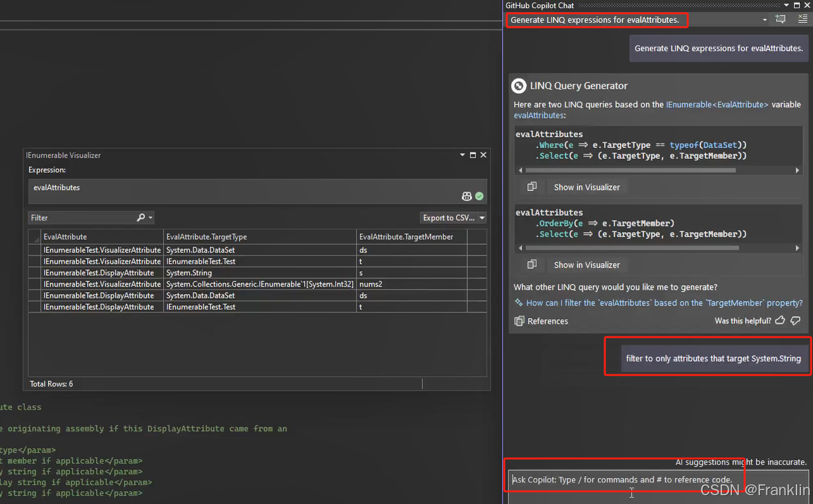Open IEnumerable Visualizer window options dropdown arrow
This screenshot has width=813, height=504.
462,155
